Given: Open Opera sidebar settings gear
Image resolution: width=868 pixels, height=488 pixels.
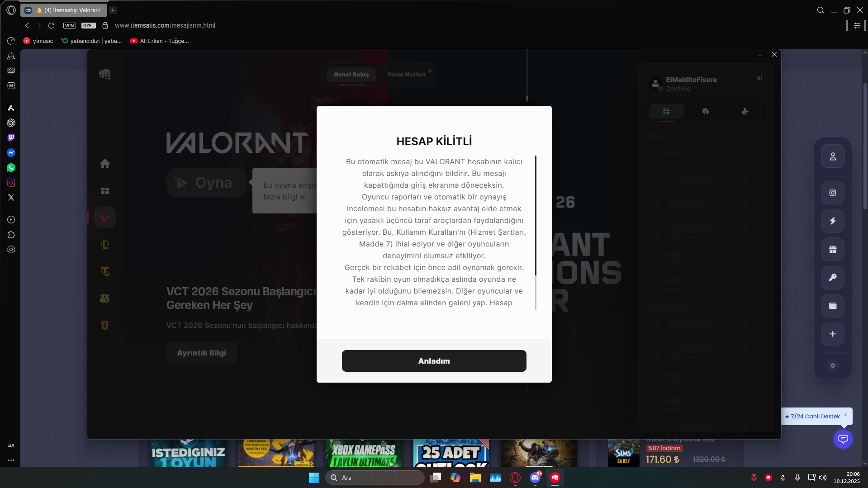Looking at the screenshot, I should (11, 250).
